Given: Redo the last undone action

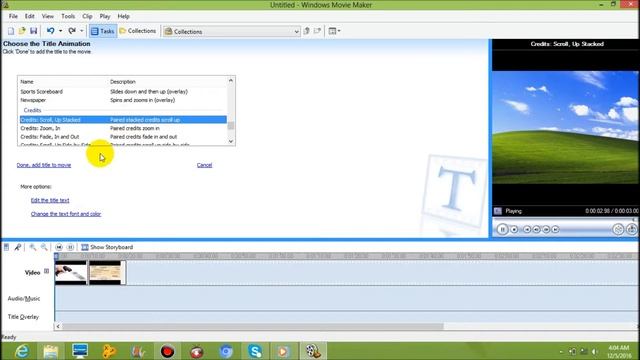Looking at the screenshot, I should (72, 31).
